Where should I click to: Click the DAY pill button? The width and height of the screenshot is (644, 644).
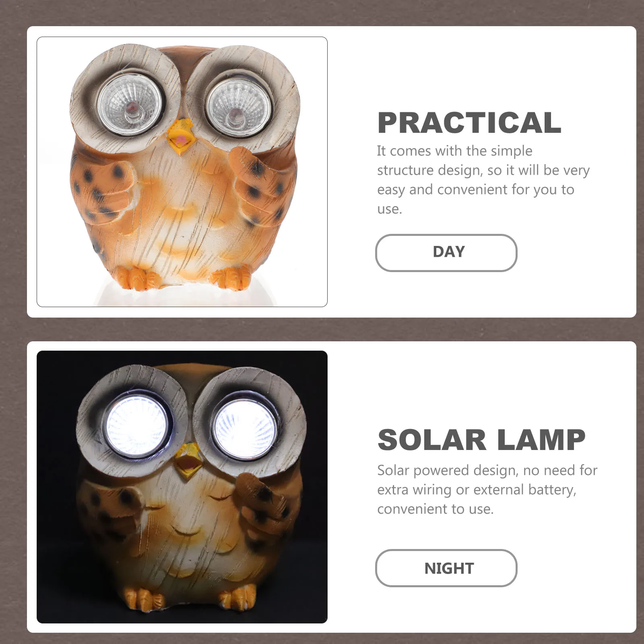click(x=446, y=253)
